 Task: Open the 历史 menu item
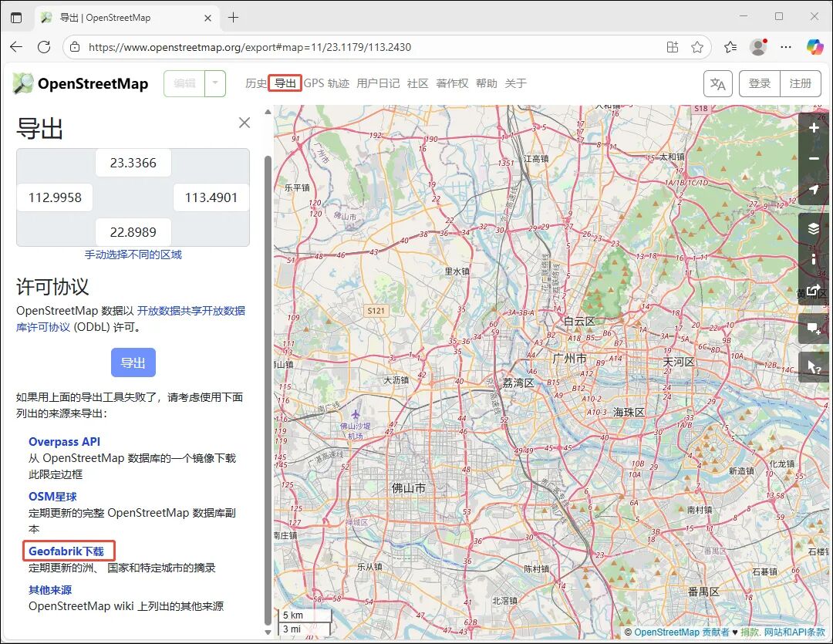[255, 83]
